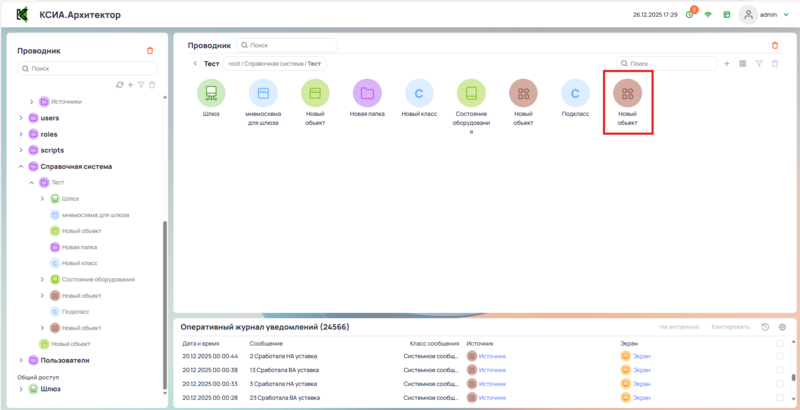
Task: Check the select-all checkbox in journal header
Action: [780, 343]
